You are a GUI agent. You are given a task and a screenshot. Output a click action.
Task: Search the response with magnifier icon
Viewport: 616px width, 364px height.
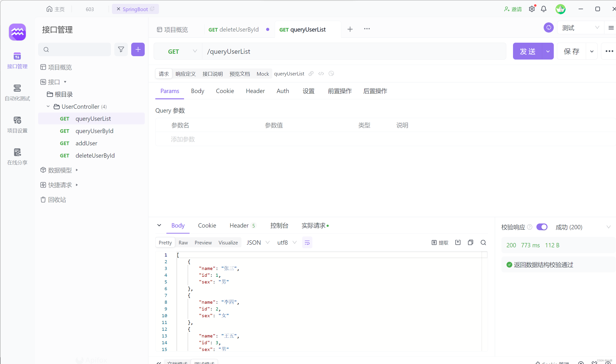[x=483, y=243]
